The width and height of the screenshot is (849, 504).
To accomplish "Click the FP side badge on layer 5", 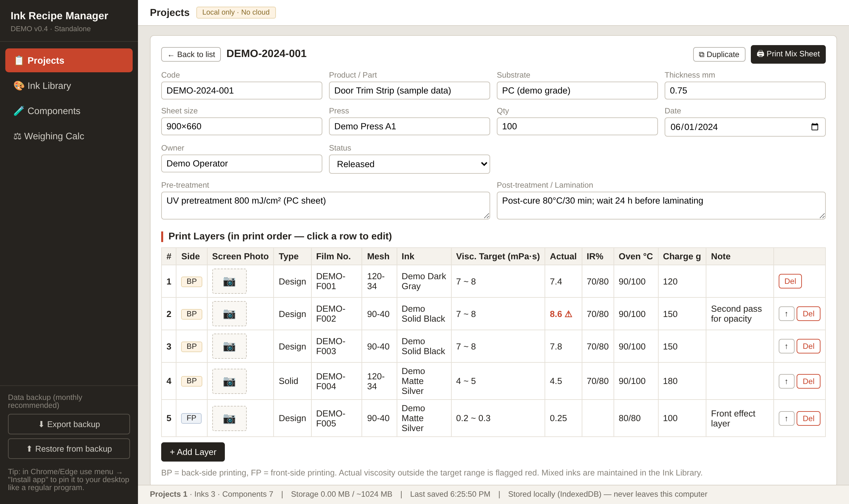I will point(191,418).
